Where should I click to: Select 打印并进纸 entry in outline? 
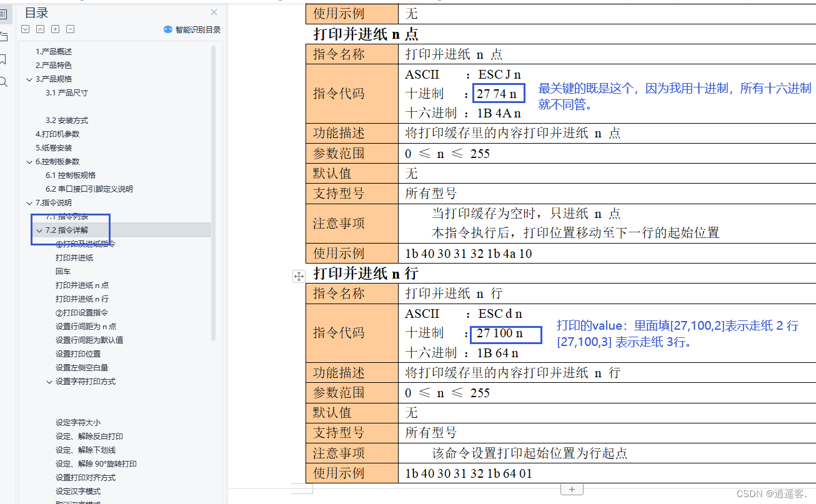[74, 258]
